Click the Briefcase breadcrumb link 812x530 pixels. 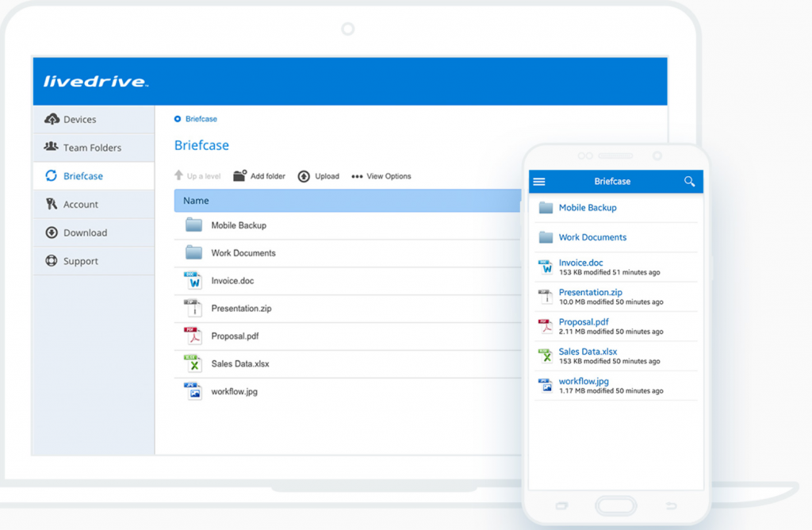(201, 119)
